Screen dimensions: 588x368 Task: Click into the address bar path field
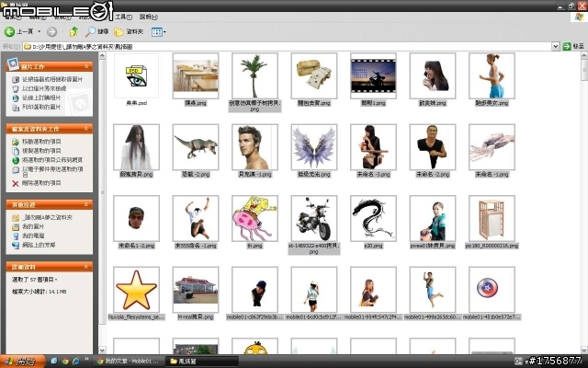pyautogui.click(x=287, y=46)
